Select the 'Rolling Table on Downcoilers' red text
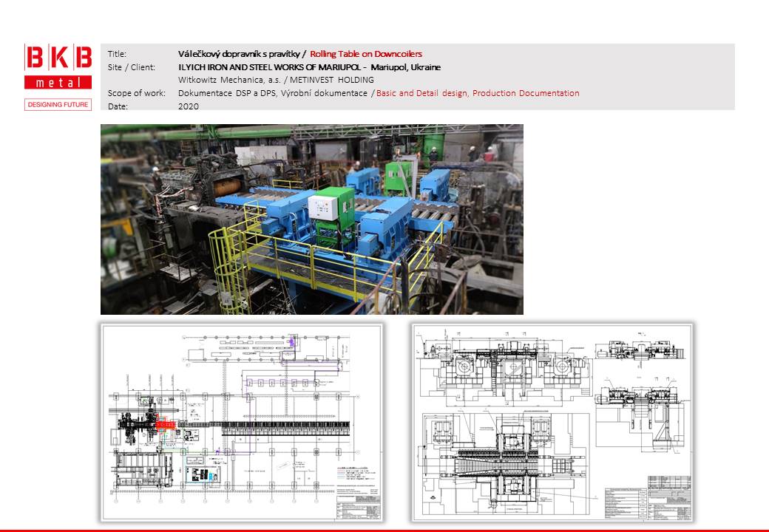Viewport: 769px width, 532px height. tap(366, 54)
